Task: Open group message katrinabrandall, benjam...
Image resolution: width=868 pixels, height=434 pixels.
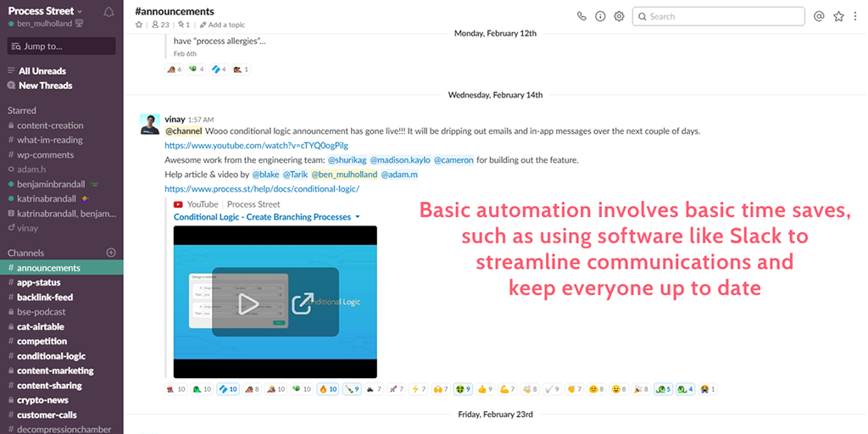Action: pyautogui.click(x=66, y=213)
